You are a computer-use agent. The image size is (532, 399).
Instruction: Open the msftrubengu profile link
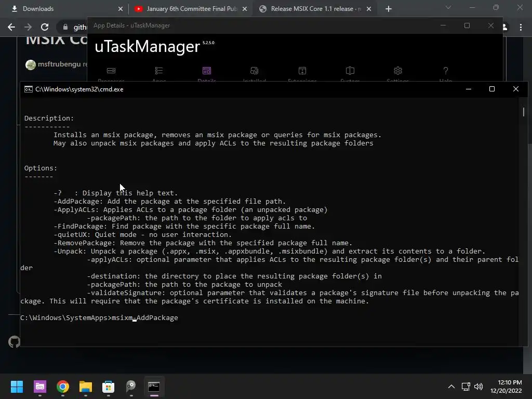click(x=59, y=64)
